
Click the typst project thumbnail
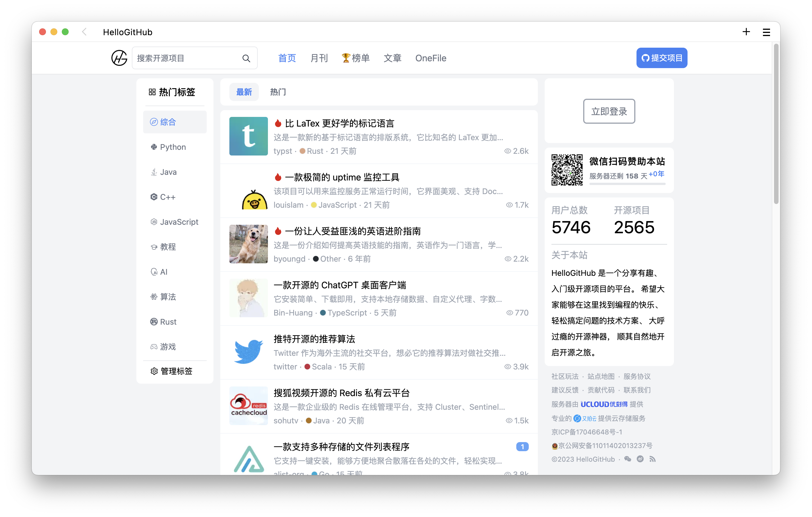249,136
